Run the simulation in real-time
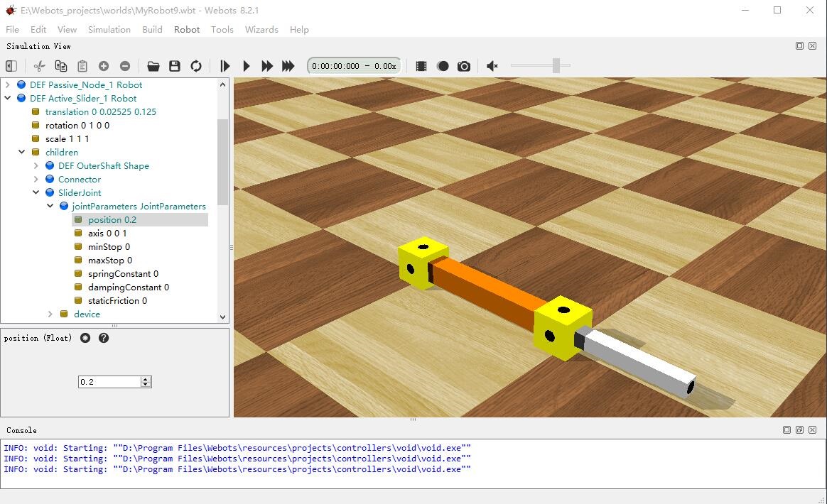Screen dimensions: 827x504 (x=247, y=66)
